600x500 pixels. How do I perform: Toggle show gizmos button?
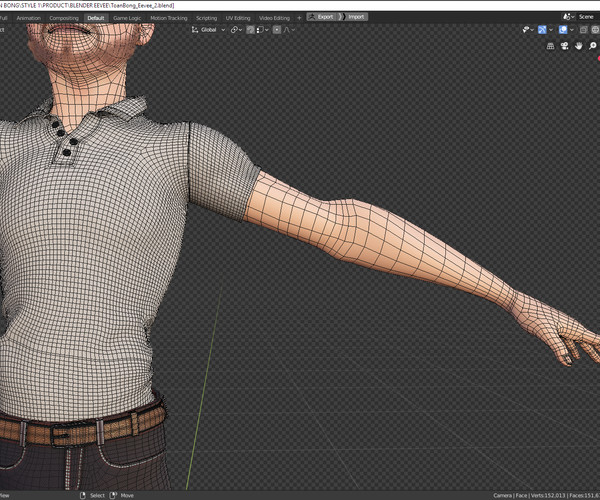543,30
